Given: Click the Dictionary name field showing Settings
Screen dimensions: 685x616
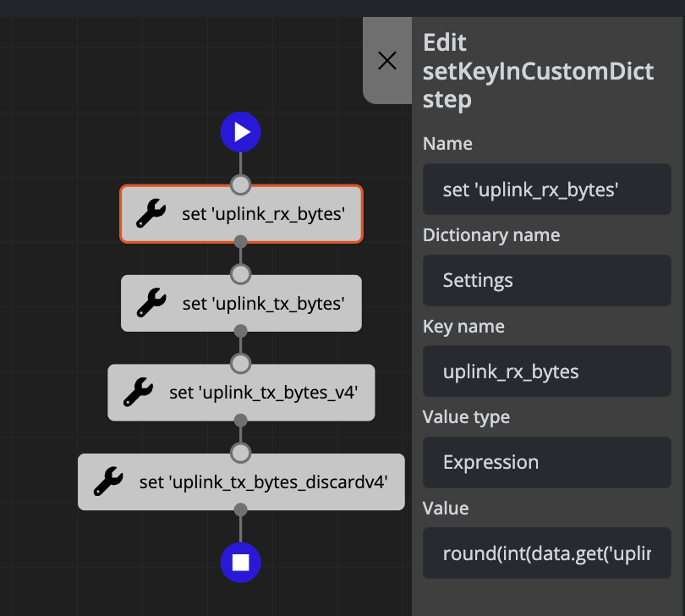Looking at the screenshot, I should pos(546,280).
